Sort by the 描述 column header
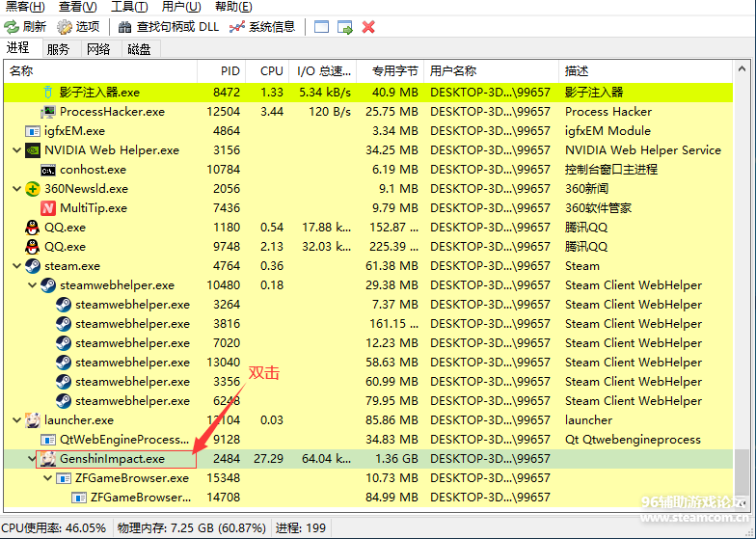This screenshot has height=539, width=756. [645, 71]
